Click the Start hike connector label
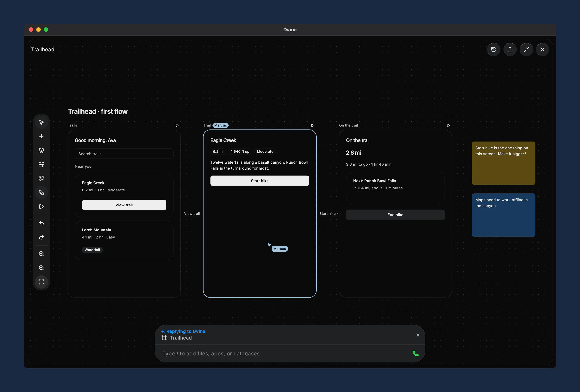This screenshot has height=392, width=580. click(x=327, y=214)
